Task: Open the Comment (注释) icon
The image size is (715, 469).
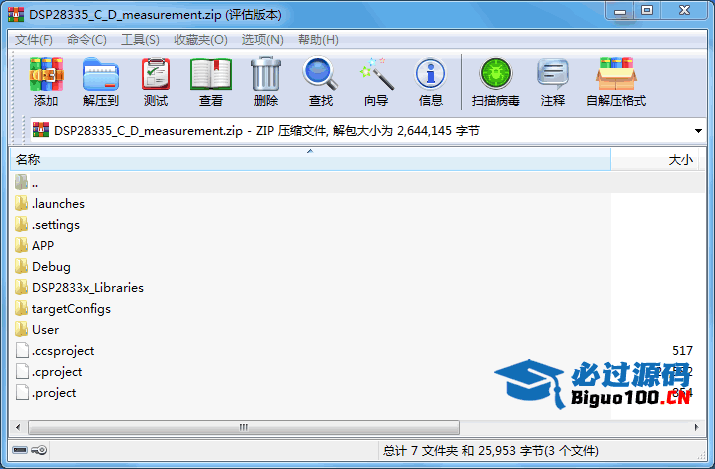Action: [553, 74]
